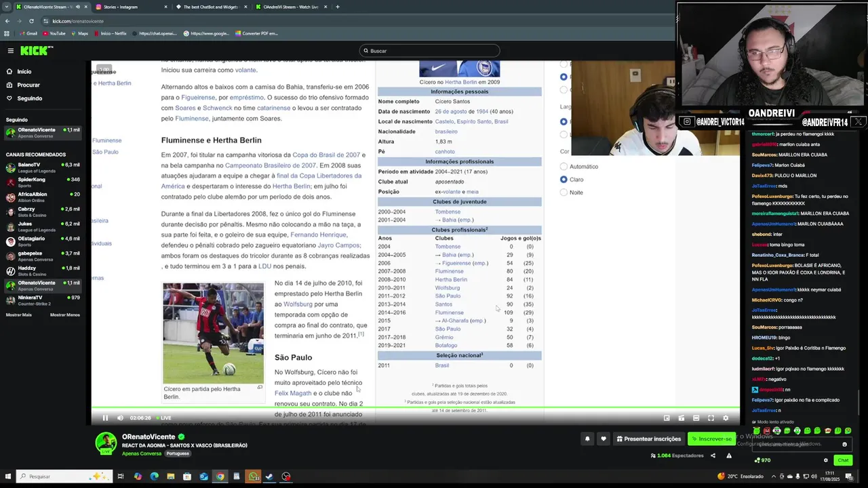
Task: Open the video player settings gear
Action: tap(726, 418)
